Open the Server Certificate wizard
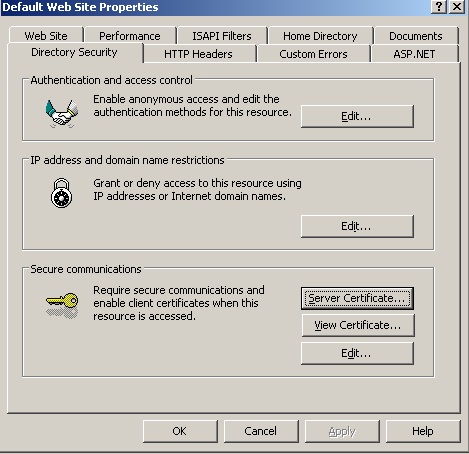Image resolution: width=469 pixels, height=454 pixels. [357, 298]
